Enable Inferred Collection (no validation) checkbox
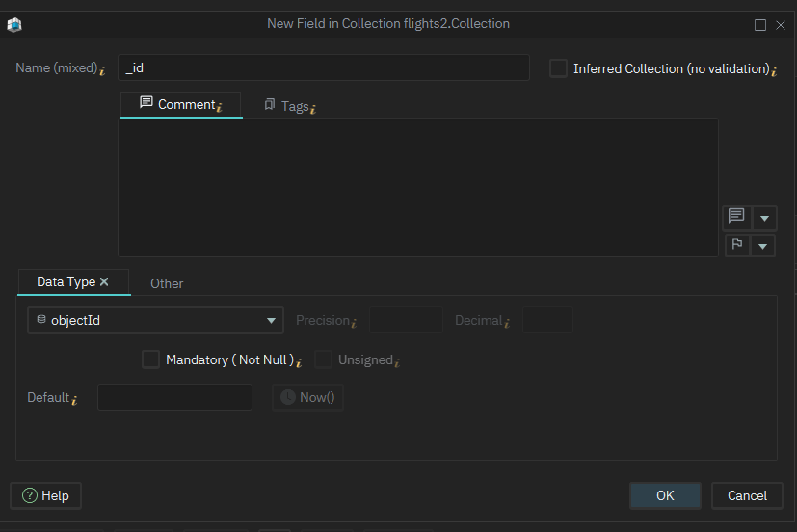 (558, 68)
